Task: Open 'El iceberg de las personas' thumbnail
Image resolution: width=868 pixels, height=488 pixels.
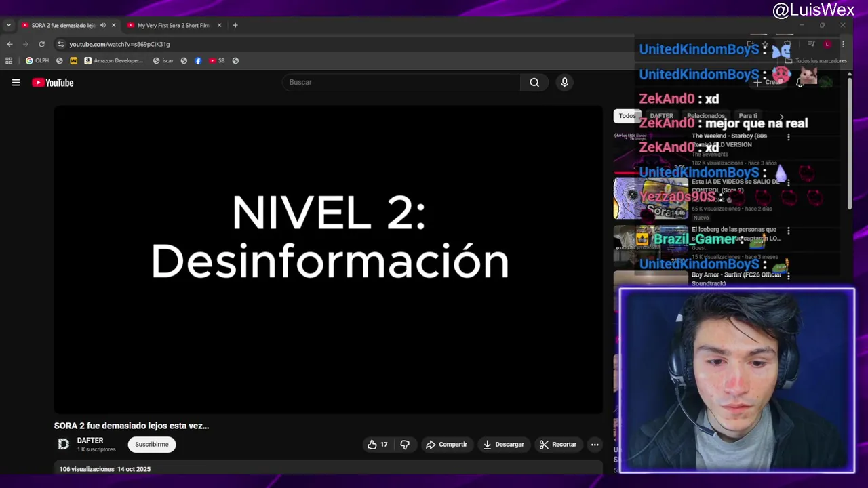Action: click(650, 245)
